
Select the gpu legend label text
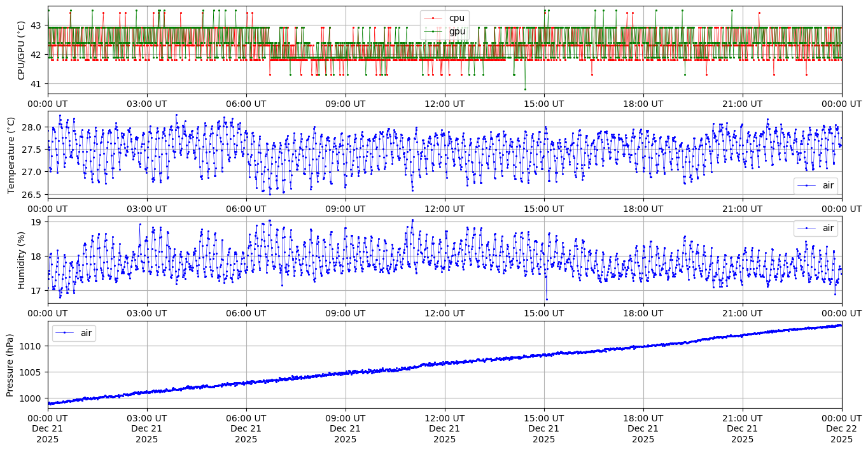click(x=458, y=31)
